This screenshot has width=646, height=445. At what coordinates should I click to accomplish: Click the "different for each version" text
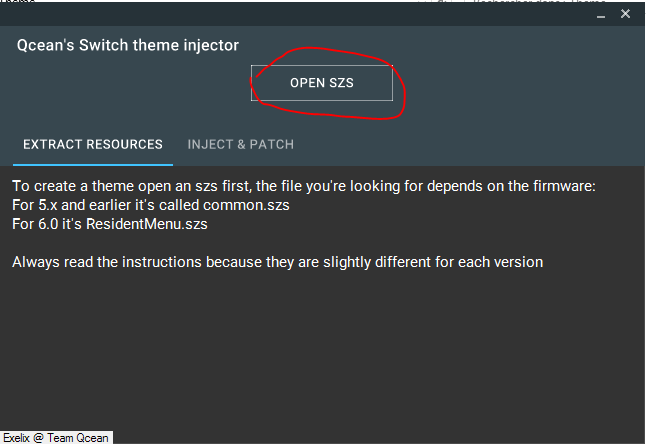coord(453,262)
